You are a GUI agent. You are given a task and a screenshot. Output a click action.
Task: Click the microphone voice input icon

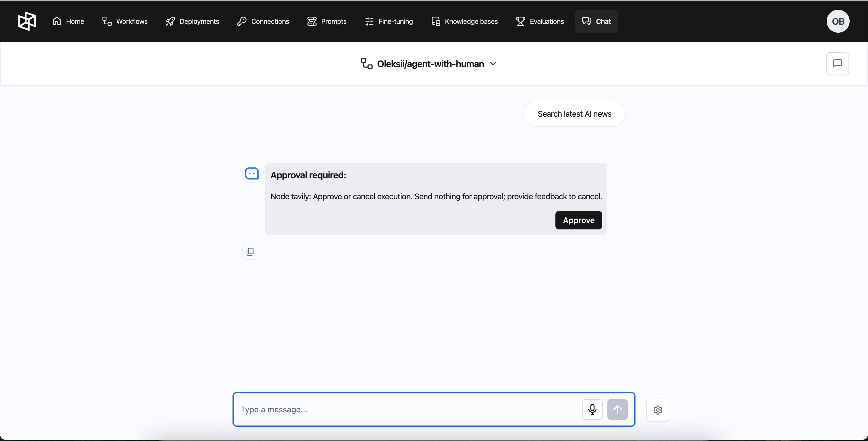click(592, 409)
